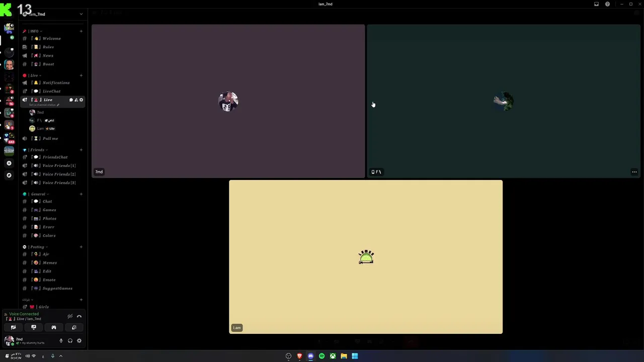Open Spotify from taskbar
Screen dimensions: 644x362
(x=321, y=356)
